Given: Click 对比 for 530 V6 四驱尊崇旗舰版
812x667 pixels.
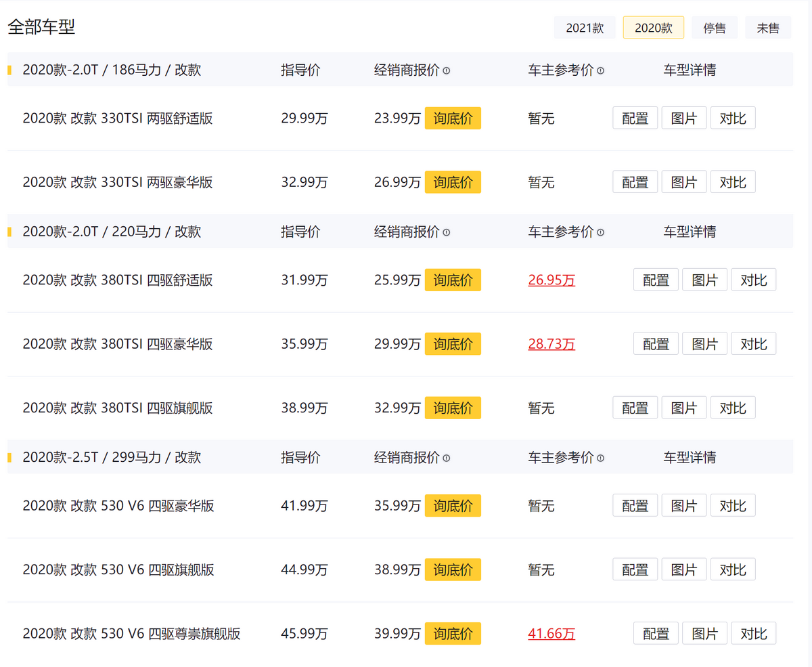Looking at the screenshot, I should coord(753,634).
